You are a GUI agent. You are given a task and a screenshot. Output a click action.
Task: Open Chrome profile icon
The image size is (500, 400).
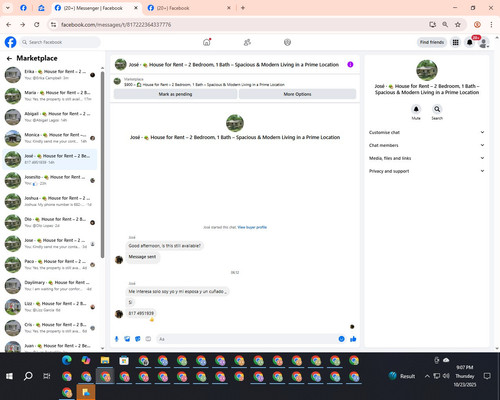point(477,25)
